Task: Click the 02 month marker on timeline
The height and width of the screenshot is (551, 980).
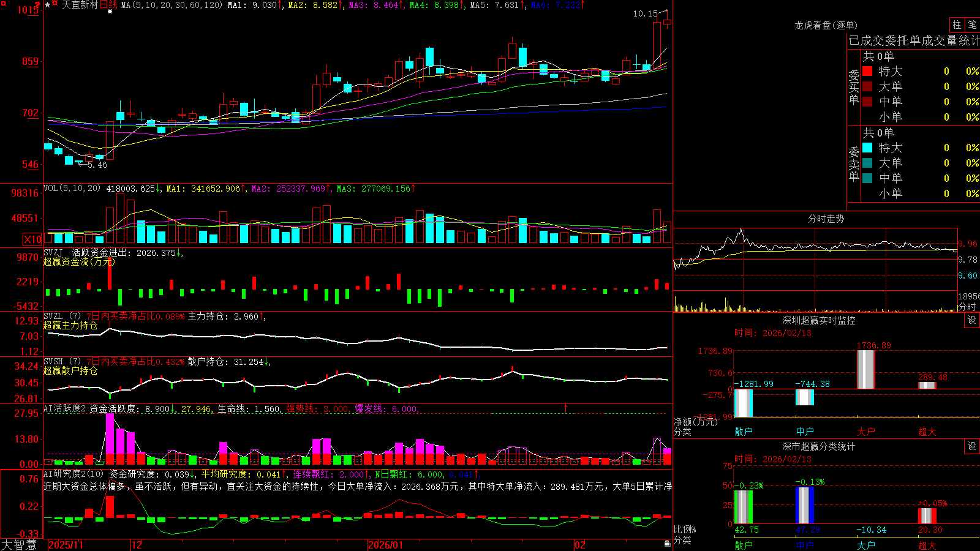Action: pos(580,545)
